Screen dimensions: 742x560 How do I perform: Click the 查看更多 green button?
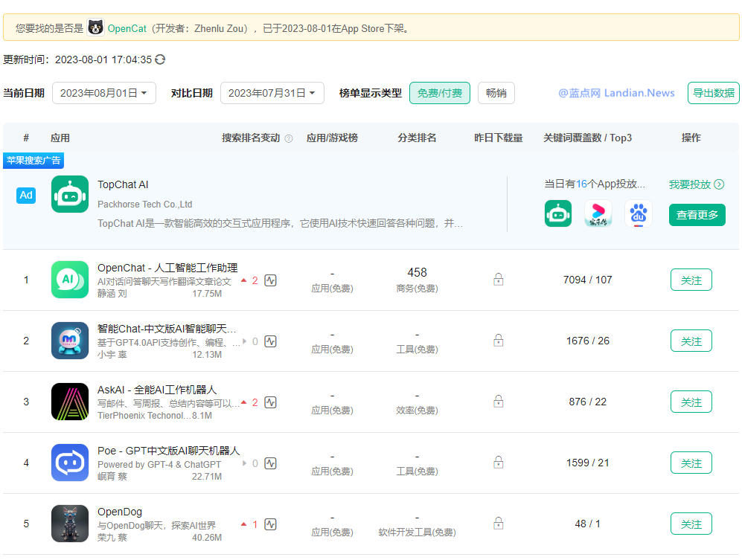(697, 215)
